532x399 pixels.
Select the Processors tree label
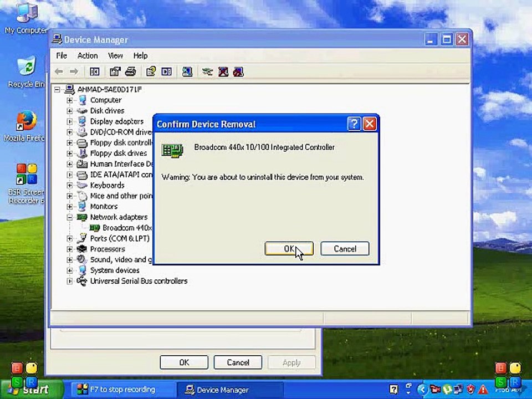click(x=108, y=249)
